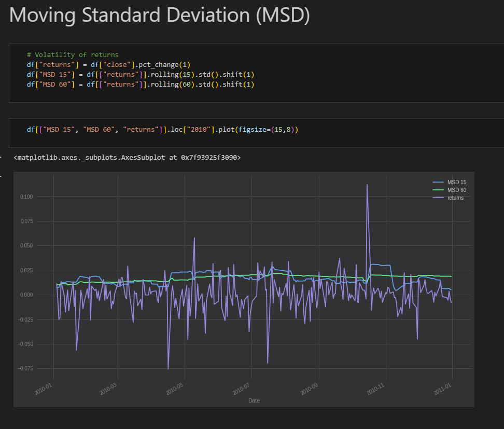Click inside the pct_change code line
This screenshot has width=504, height=429.
pyautogui.click(x=109, y=65)
